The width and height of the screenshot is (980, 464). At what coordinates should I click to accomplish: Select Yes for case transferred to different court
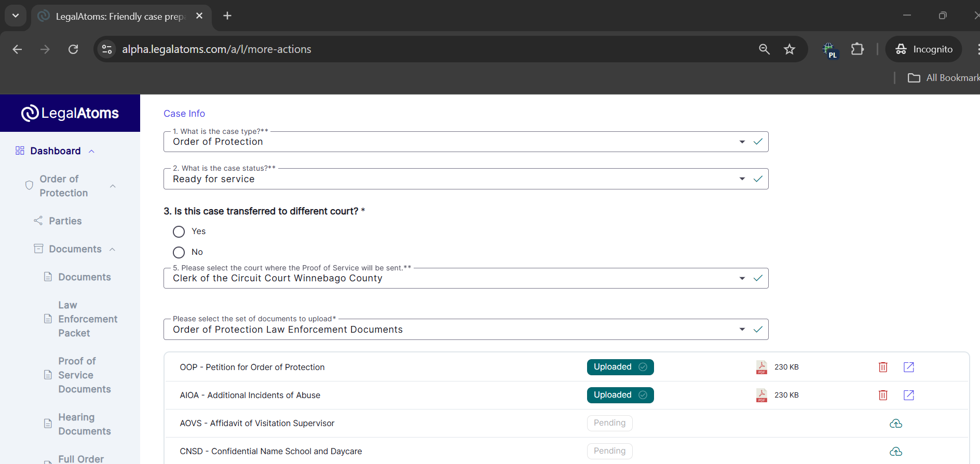(179, 231)
